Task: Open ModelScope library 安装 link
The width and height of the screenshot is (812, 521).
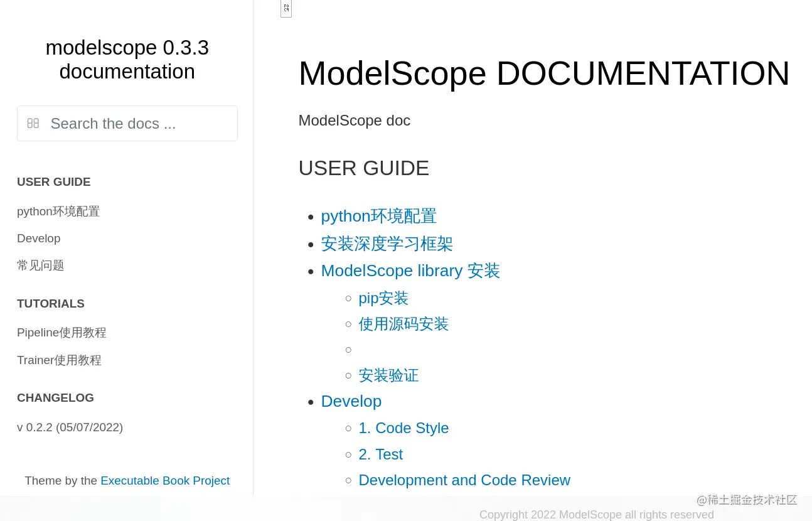Action: tap(410, 271)
